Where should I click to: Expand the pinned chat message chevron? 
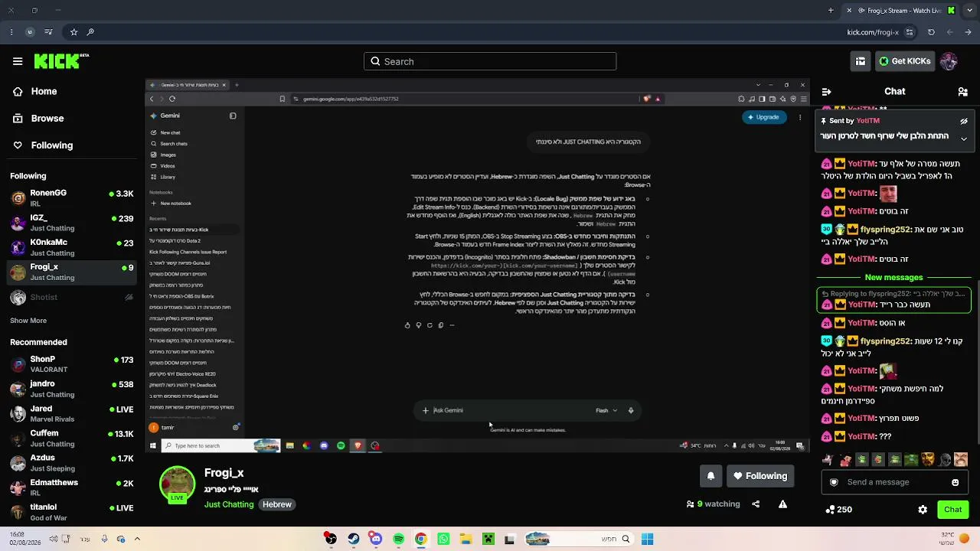964,139
